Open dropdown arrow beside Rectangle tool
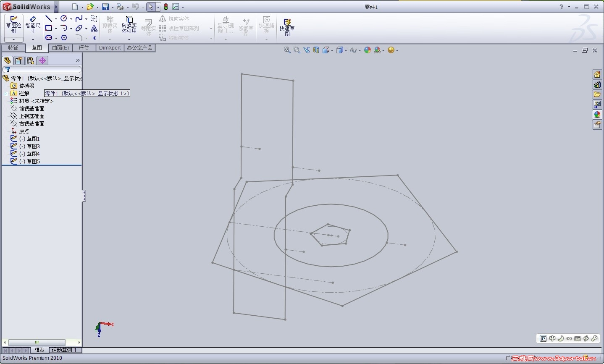The image size is (604, 364). [x=56, y=29]
